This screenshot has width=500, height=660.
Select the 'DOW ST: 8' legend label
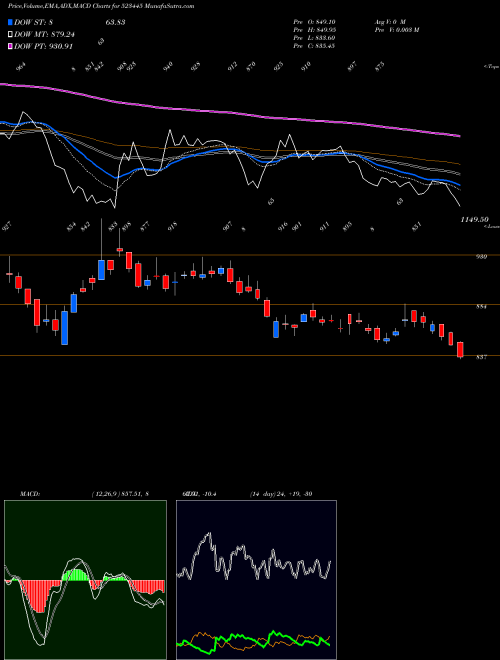[x=33, y=22]
